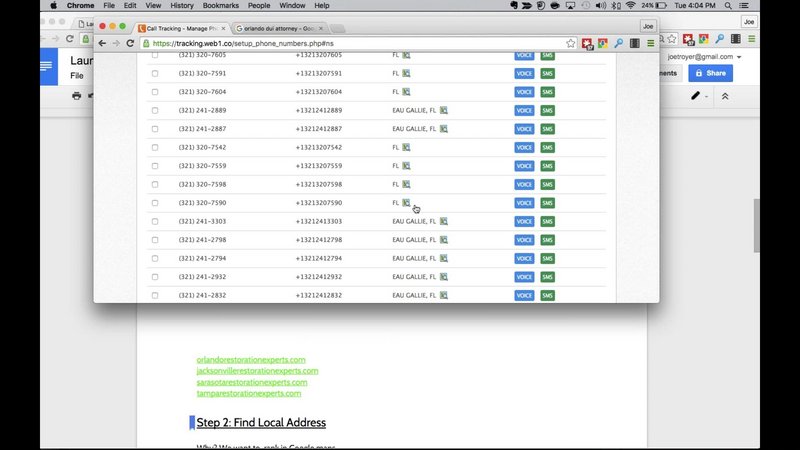Open the Spotlight search icon in the menu bar
Image resolution: width=800 pixels, height=450 pixels.
[728, 6]
